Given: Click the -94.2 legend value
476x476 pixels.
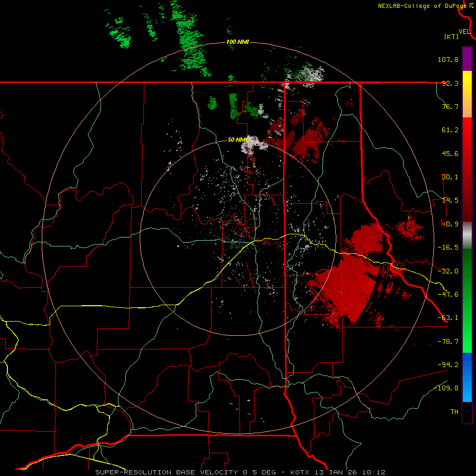Looking at the screenshot, I should (448, 364).
